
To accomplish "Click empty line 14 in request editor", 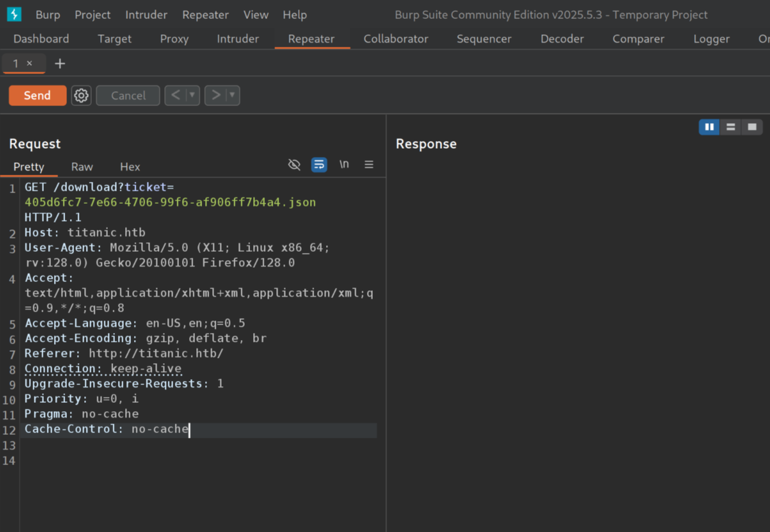I will [199, 460].
